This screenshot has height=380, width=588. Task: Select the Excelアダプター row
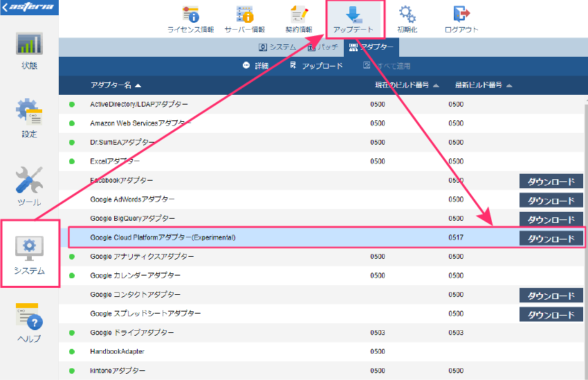tap(322, 161)
